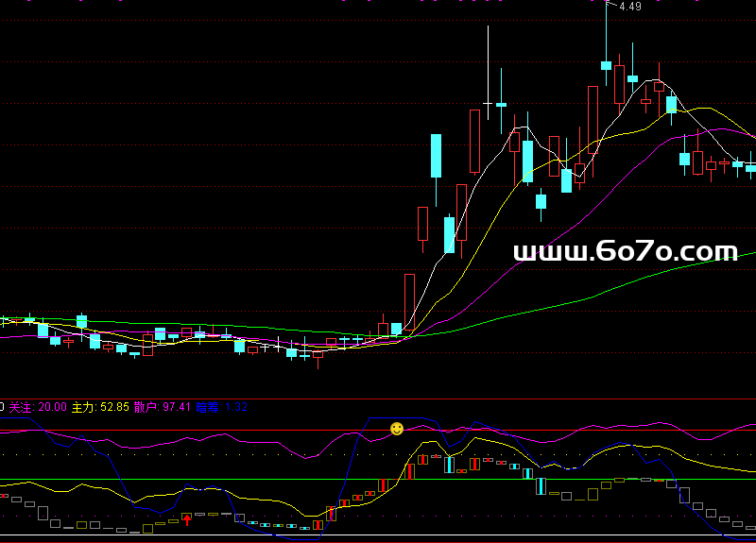756x543 pixels.
Task: Click the small cyan candle at the pullback low
Action: click(541, 200)
